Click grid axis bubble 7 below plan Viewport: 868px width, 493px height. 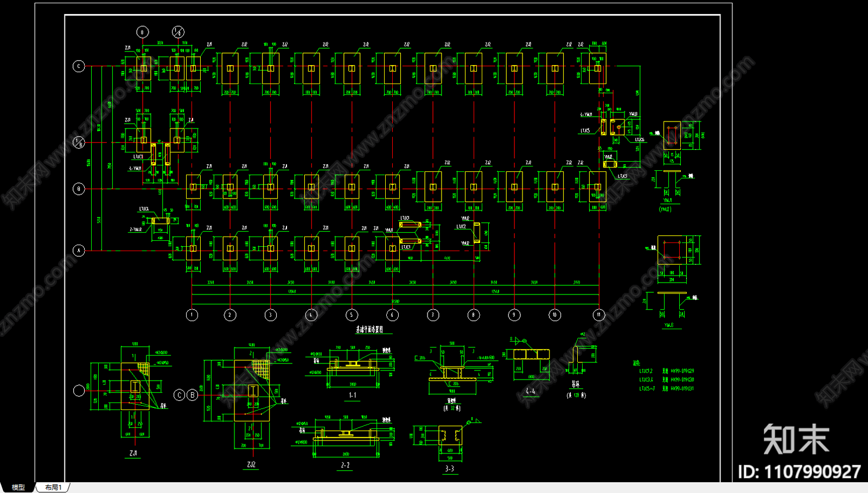tap(433, 315)
